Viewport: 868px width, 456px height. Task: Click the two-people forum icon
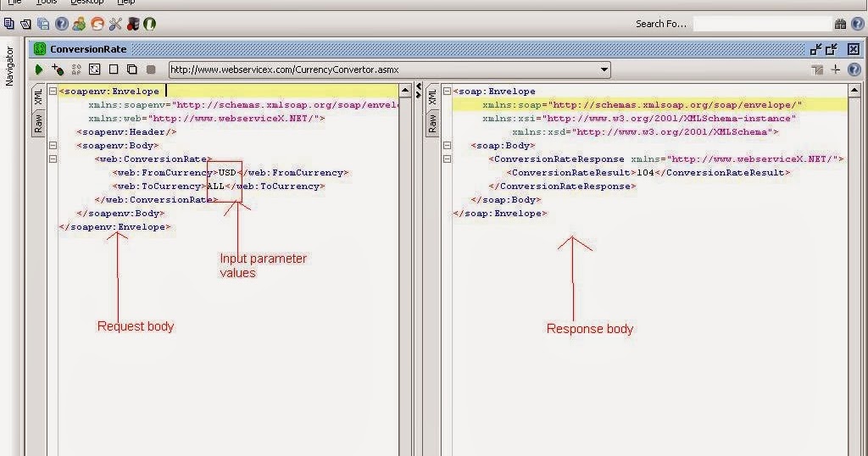[79, 24]
